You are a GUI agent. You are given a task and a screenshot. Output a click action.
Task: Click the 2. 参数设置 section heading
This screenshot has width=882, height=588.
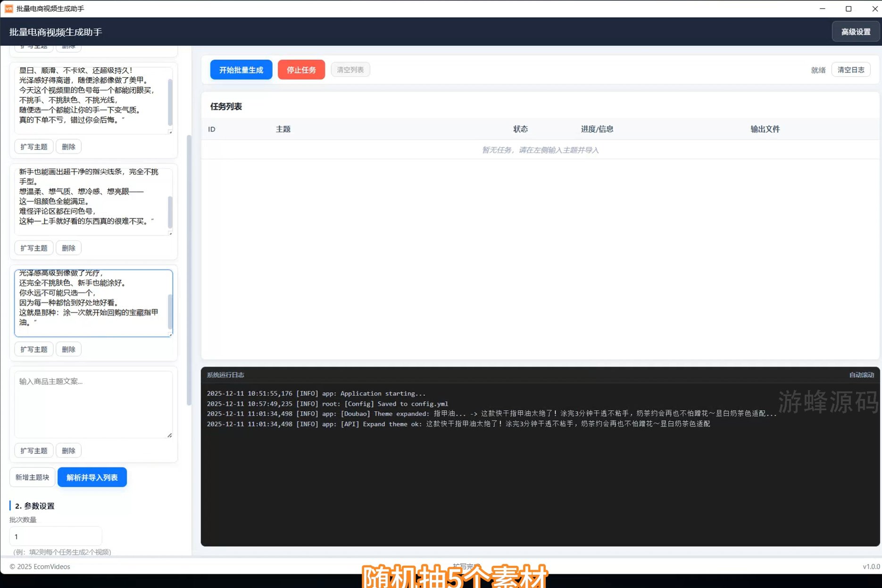click(x=35, y=506)
